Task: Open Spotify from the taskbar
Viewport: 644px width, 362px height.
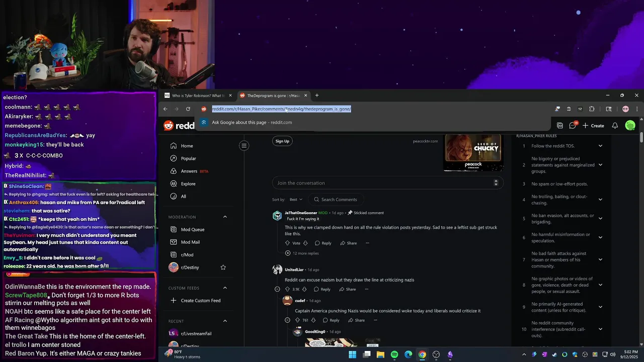Action: click(394, 354)
